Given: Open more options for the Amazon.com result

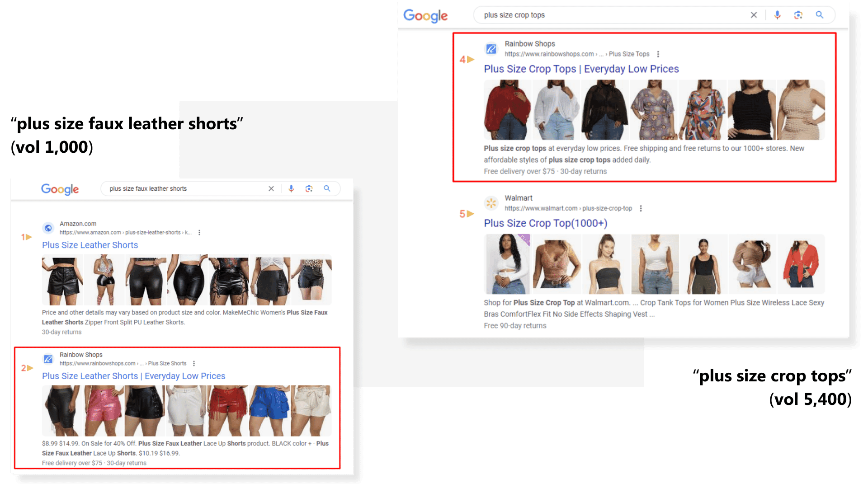Looking at the screenshot, I should 199,232.
